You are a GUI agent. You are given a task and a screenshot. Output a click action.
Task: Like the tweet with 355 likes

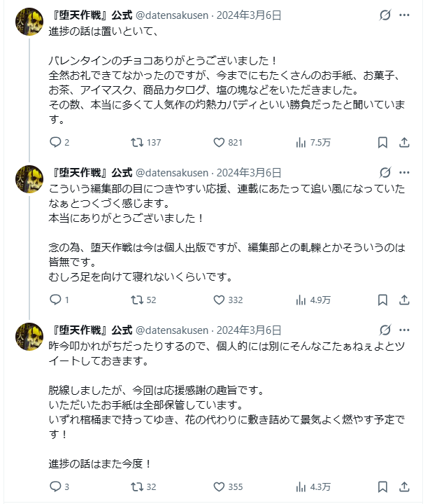218,486
